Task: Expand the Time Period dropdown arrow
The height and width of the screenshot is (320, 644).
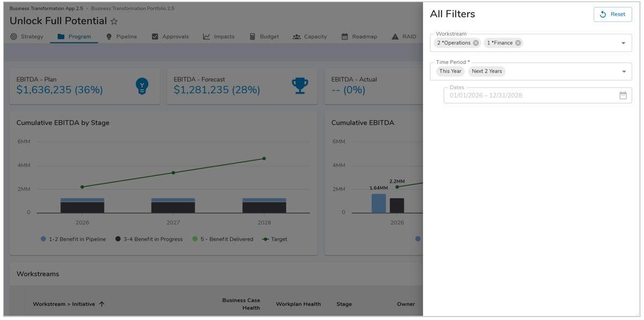Action: coord(624,72)
